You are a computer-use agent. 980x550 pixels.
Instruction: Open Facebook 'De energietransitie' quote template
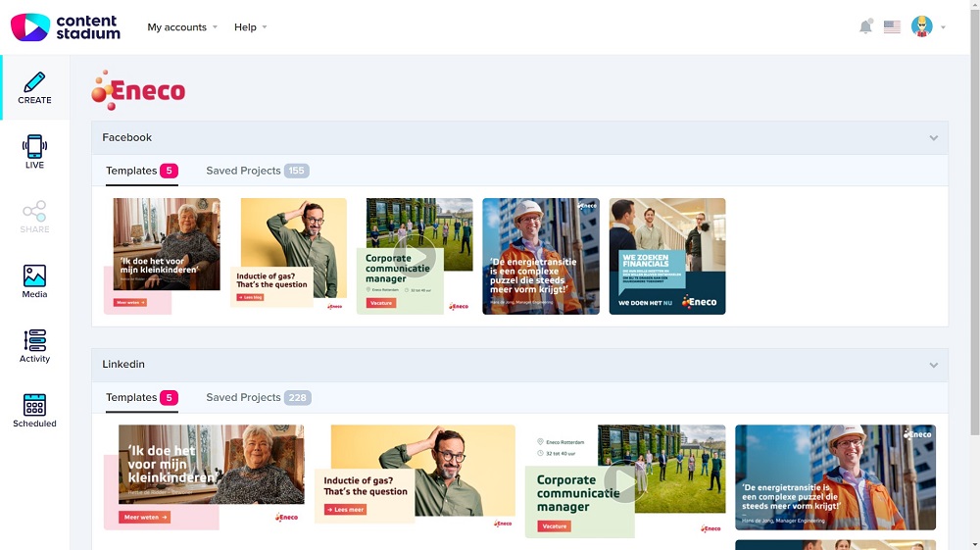tap(541, 256)
